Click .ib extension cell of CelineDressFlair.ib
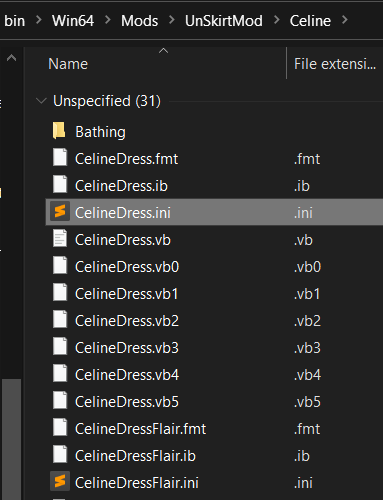The height and width of the screenshot is (500, 383). pos(302,456)
